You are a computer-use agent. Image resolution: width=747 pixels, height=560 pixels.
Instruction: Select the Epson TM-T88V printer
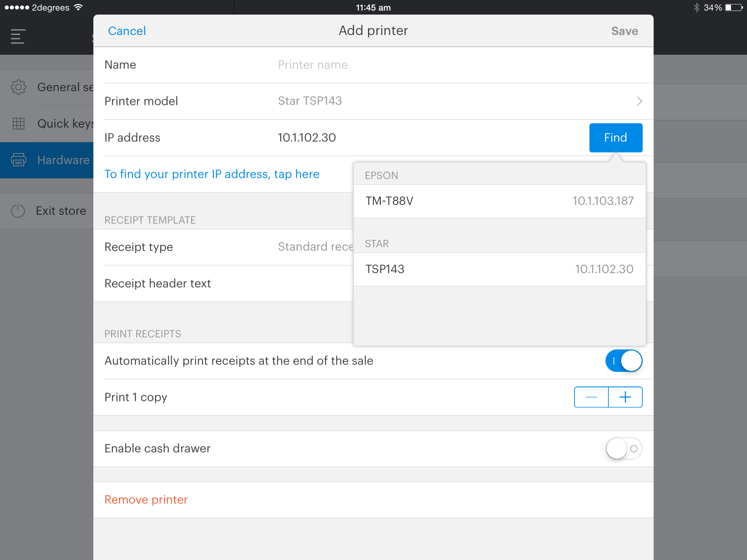coord(499,201)
